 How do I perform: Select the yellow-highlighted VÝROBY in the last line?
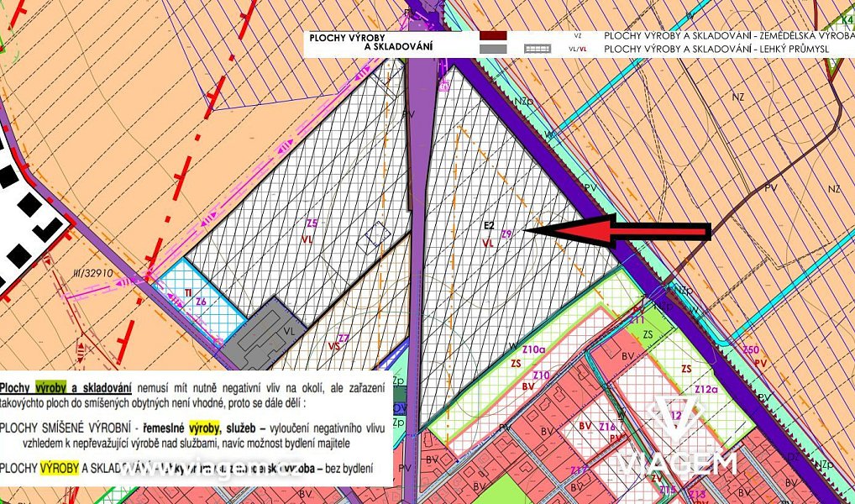coord(59,468)
